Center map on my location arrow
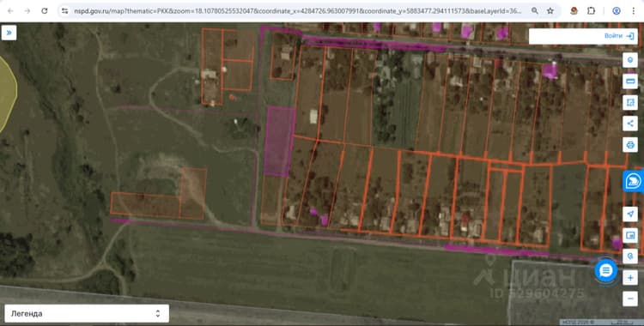Screen dimensions: 644x326 coord(630,214)
